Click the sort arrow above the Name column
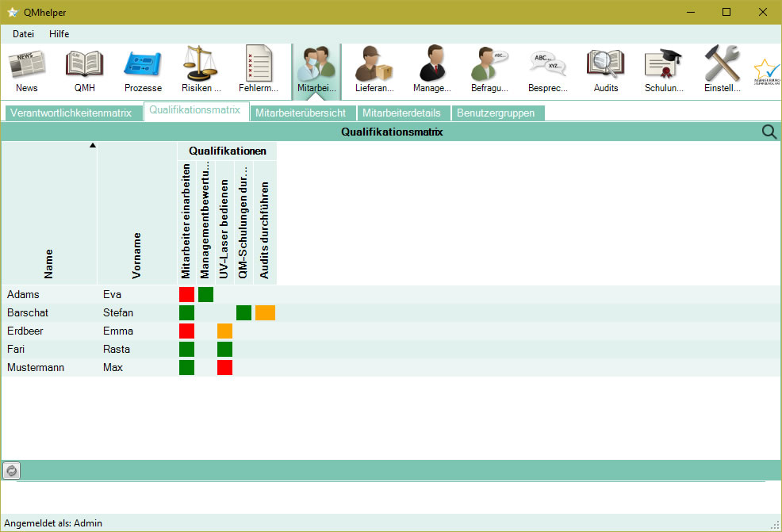 pyautogui.click(x=93, y=145)
